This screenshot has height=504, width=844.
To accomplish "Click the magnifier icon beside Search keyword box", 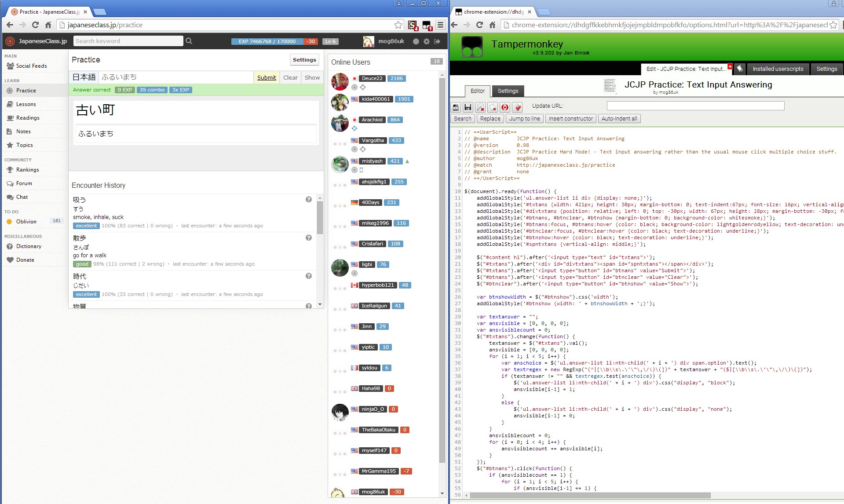I will (189, 41).
